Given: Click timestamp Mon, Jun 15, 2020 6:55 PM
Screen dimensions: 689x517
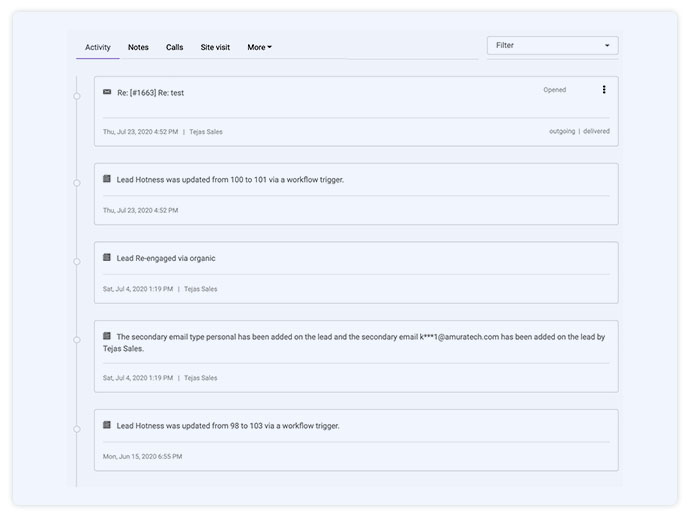Looking at the screenshot, I should pos(142,456).
